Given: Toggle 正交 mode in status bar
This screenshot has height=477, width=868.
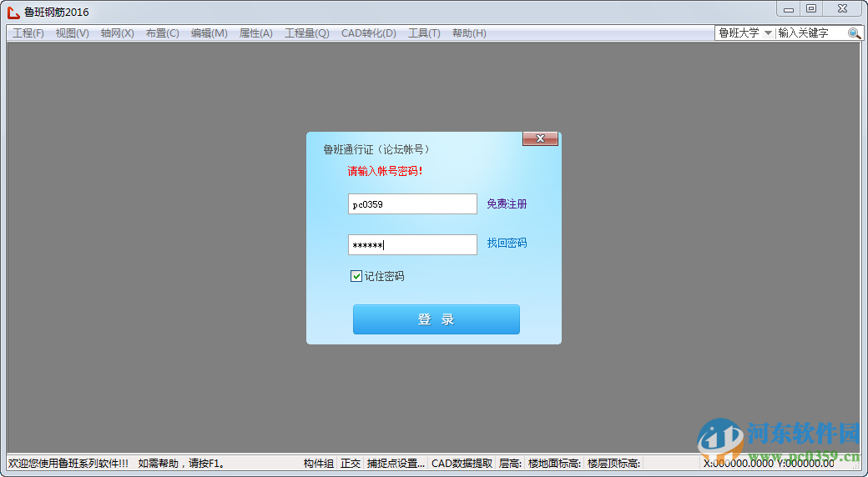Looking at the screenshot, I should [351, 464].
